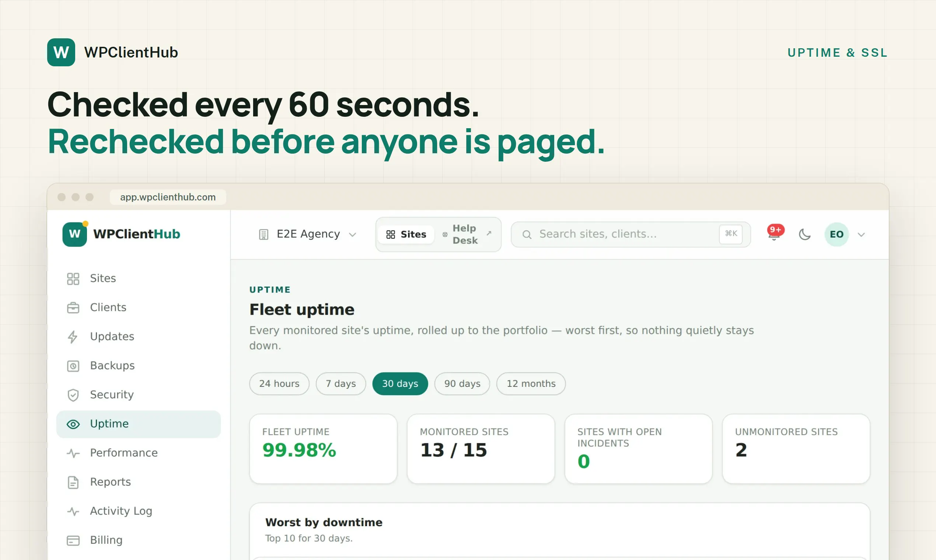
Task: Click the Billing card icon
Action: 73,540
